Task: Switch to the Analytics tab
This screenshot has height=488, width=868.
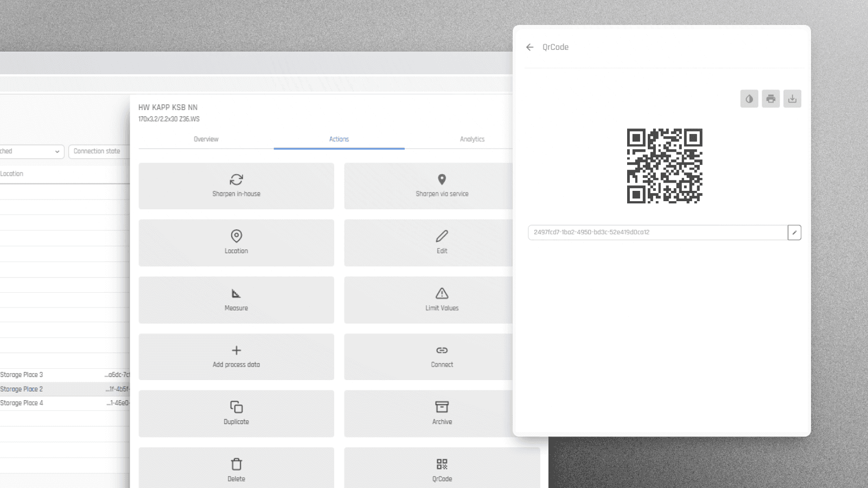Action: 472,139
